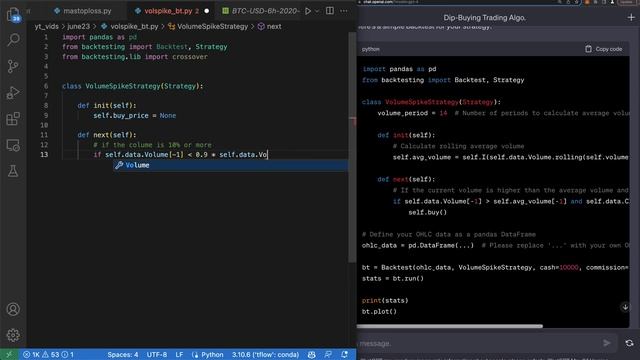Screen dimensions: 640x360
Task: Open the Extensions view
Action: coord(13,119)
